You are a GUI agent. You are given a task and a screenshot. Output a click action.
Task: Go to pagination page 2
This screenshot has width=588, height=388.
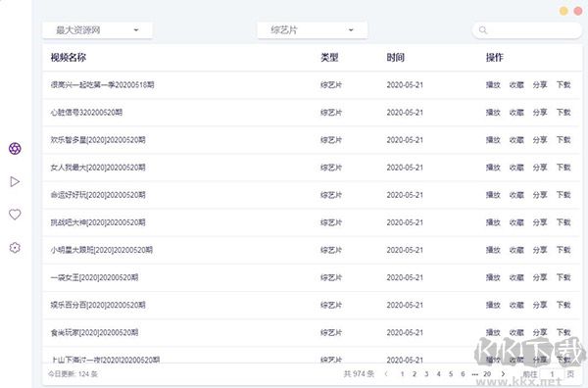415,374
